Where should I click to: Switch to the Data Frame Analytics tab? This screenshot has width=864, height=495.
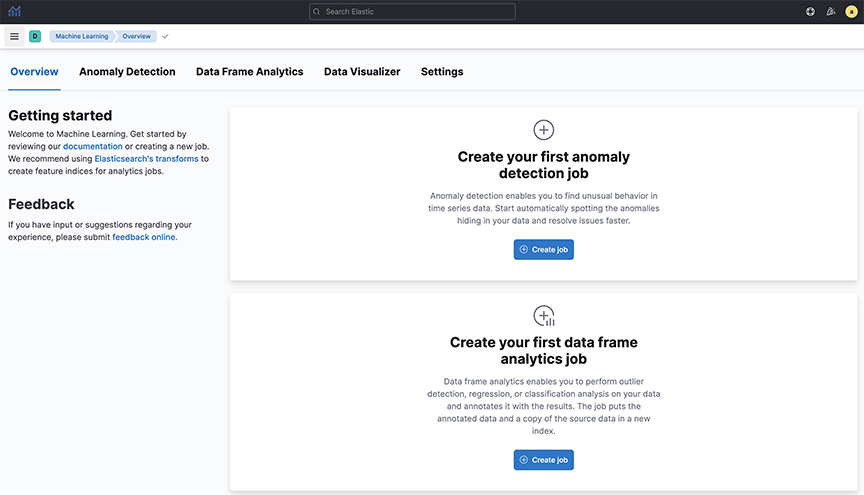coord(250,72)
